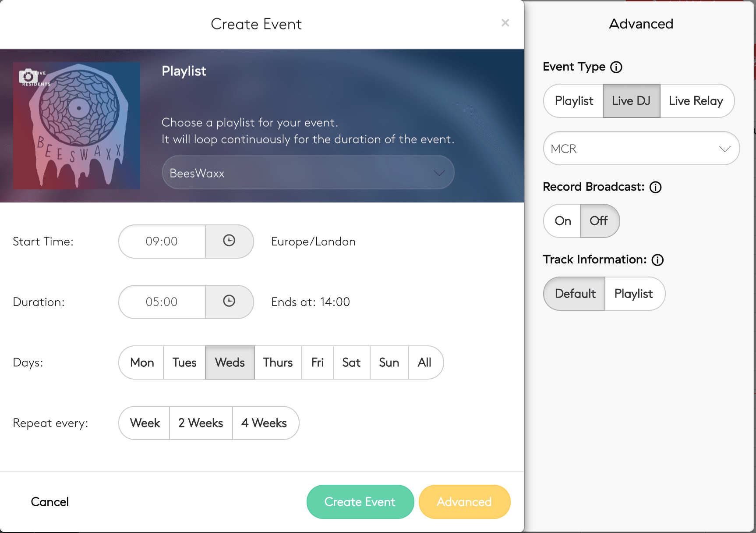Switch event type to Playlist
Image resolution: width=756 pixels, height=533 pixels.
tap(574, 101)
